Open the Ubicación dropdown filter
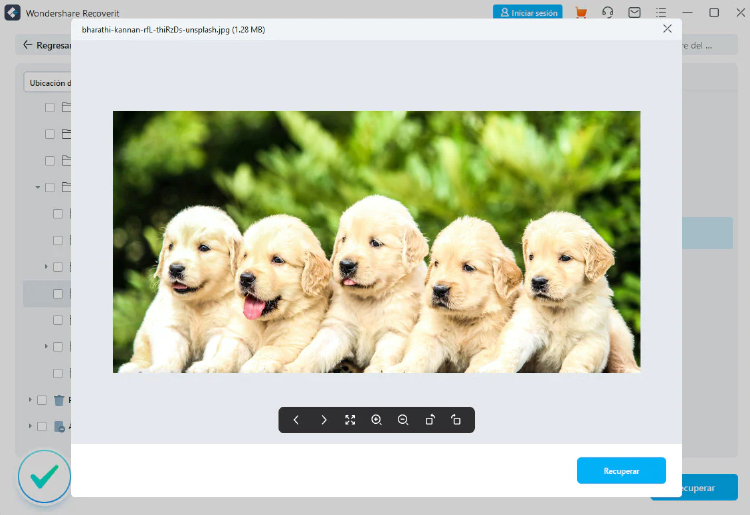The image size is (750, 515). click(x=48, y=83)
